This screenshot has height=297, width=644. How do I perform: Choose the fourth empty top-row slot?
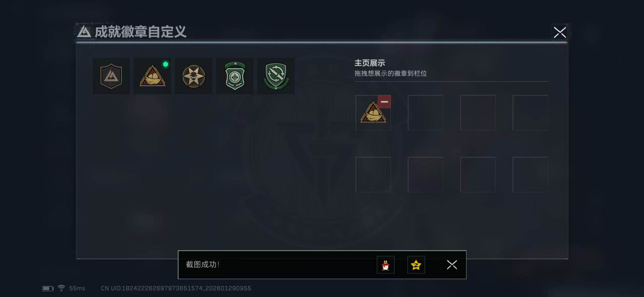coord(530,113)
